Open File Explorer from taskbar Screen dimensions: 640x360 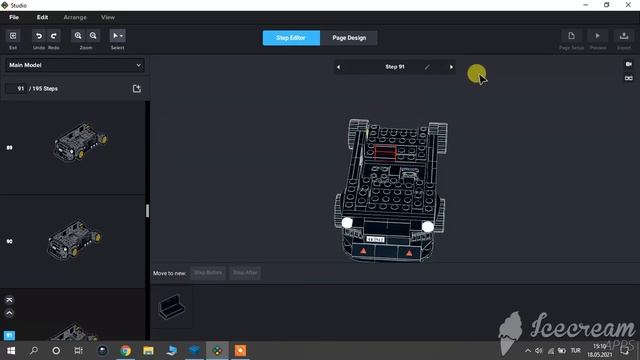[148, 351]
